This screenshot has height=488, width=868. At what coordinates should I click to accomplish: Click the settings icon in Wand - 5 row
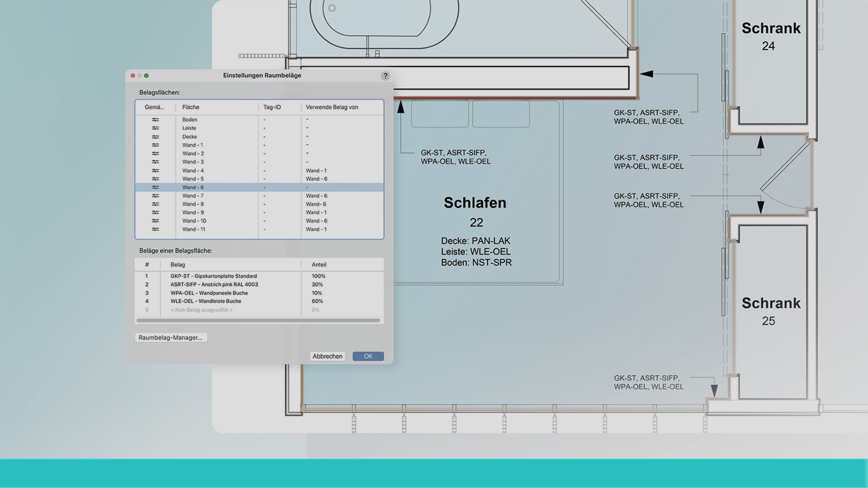[x=156, y=179]
